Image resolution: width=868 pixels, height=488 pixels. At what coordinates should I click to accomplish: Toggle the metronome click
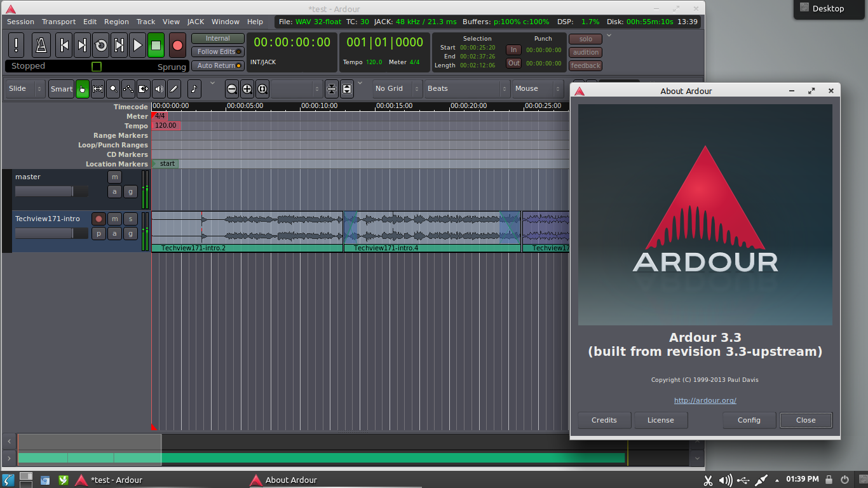tap(41, 45)
